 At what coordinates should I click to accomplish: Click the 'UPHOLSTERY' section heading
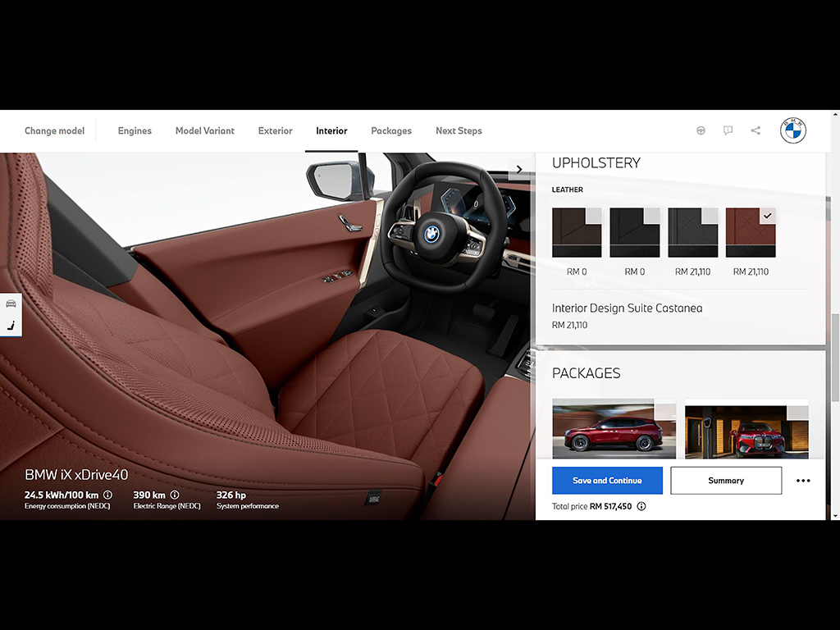[596, 163]
